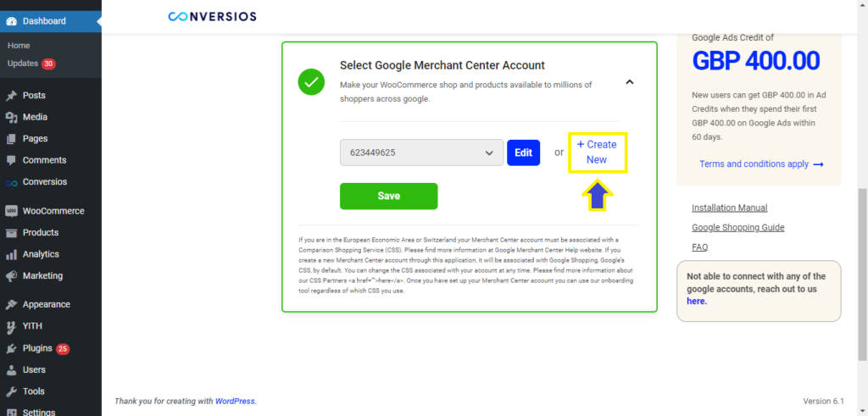Click the 'Version 6.1' footer text
868x416 pixels.
[823, 401]
